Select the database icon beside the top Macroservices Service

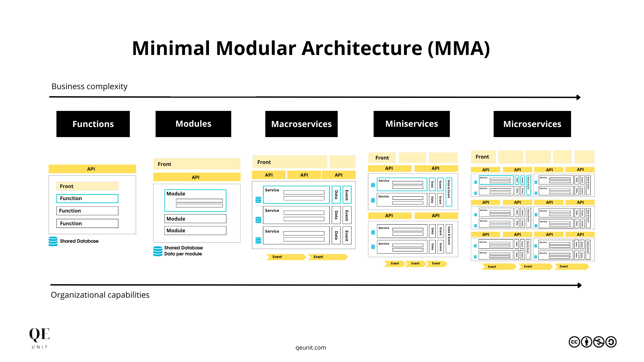(x=258, y=199)
